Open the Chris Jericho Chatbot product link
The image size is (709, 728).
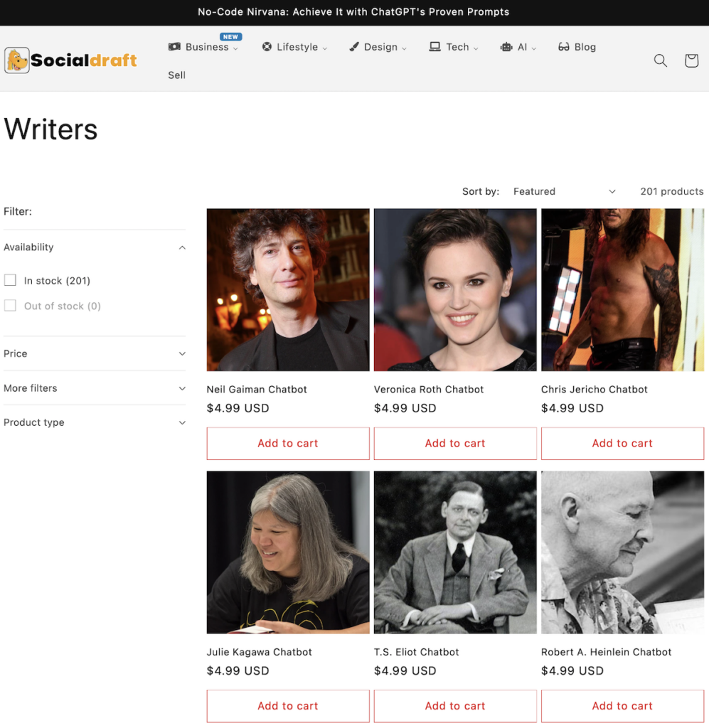(x=594, y=389)
